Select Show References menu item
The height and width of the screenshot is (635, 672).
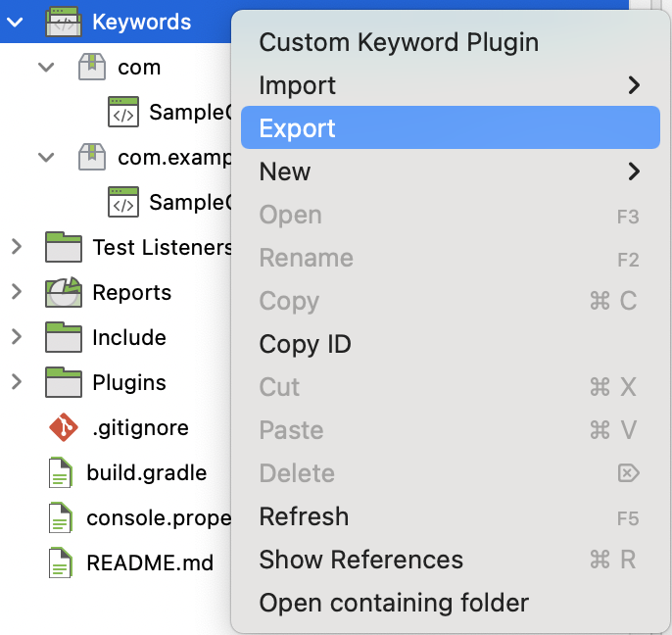click(x=360, y=560)
